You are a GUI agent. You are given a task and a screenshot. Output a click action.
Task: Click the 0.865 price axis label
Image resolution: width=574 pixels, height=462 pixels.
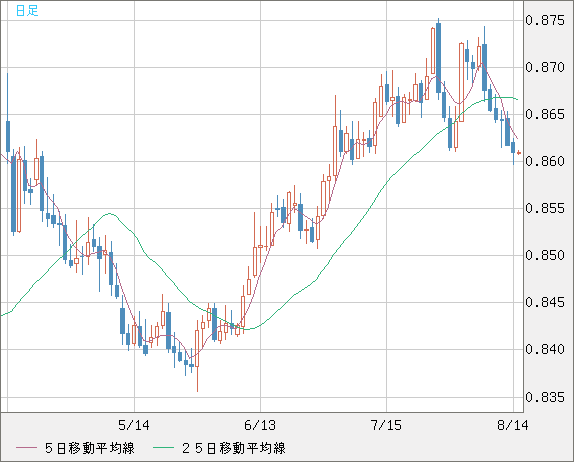coord(545,114)
